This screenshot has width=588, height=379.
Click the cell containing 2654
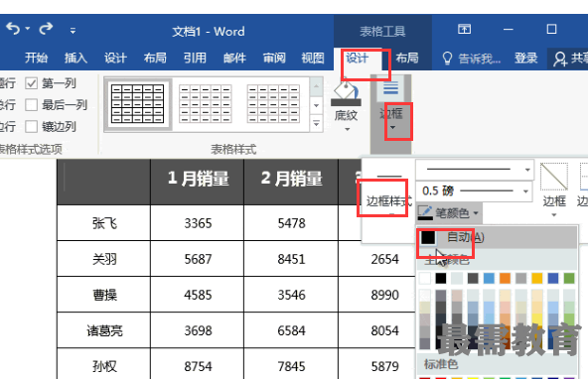click(x=377, y=259)
